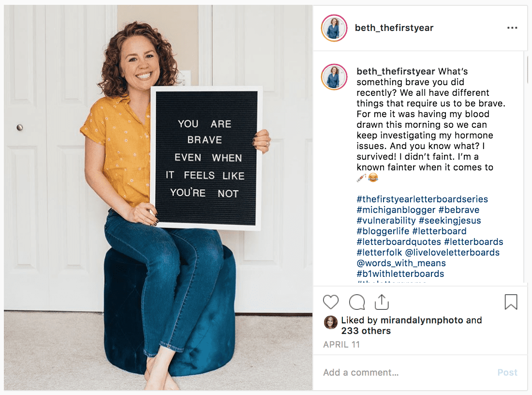This screenshot has width=532, height=395.
Task: Open the three-dot more options menu
Action: pyautogui.click(x=512, y=28)
